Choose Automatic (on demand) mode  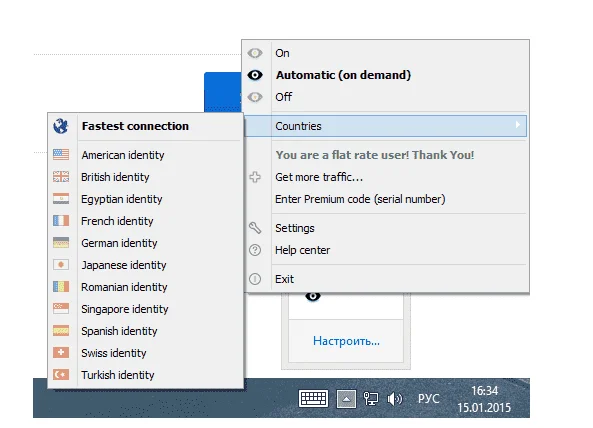[385, 75]
